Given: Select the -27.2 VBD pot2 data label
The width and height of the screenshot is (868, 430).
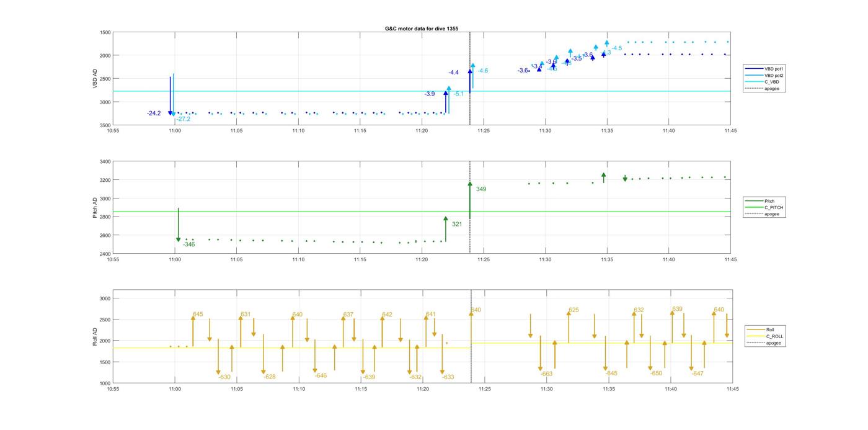Looking at the screenshot, I should point(183,119).
